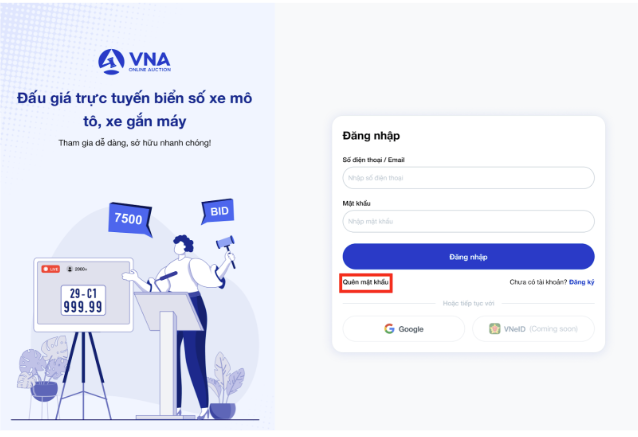Select the VNeID (Coming soon) button
Viewport: 638px width, 437px height.
[x=533, y=329]
